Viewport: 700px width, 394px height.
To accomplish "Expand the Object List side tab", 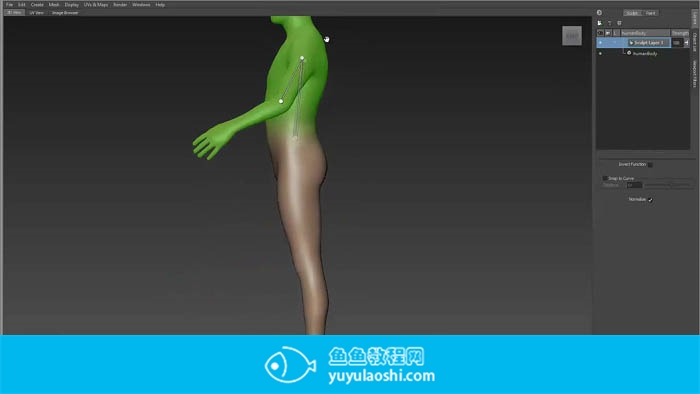I will pos(695,42).
